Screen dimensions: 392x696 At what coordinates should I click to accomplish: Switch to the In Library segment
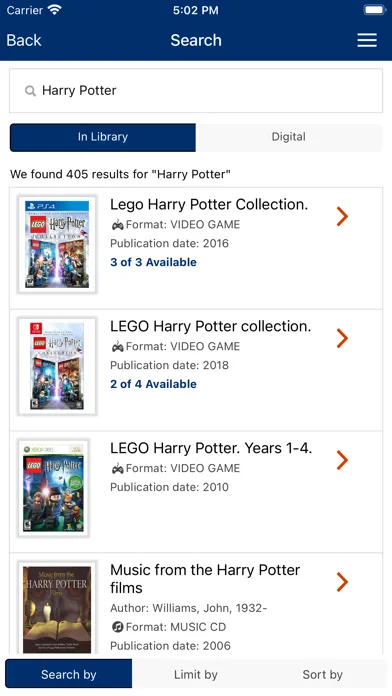[103, 137]
